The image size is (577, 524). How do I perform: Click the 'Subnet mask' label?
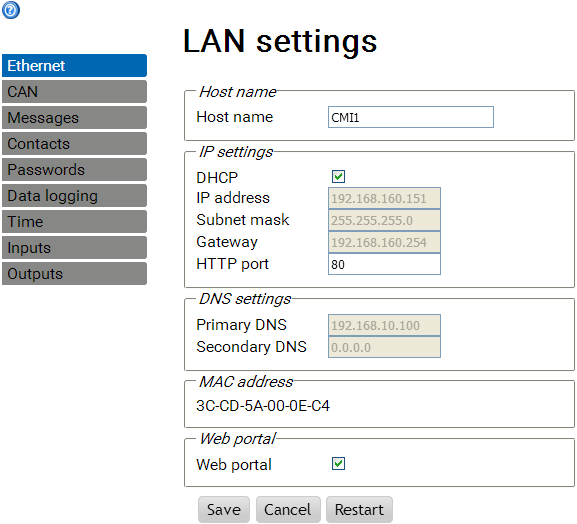pos(243,220)
